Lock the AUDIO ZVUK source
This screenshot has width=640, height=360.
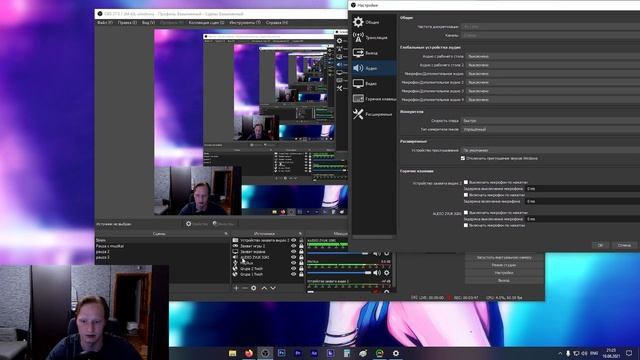pyautogui.click(x=301, y=258)
